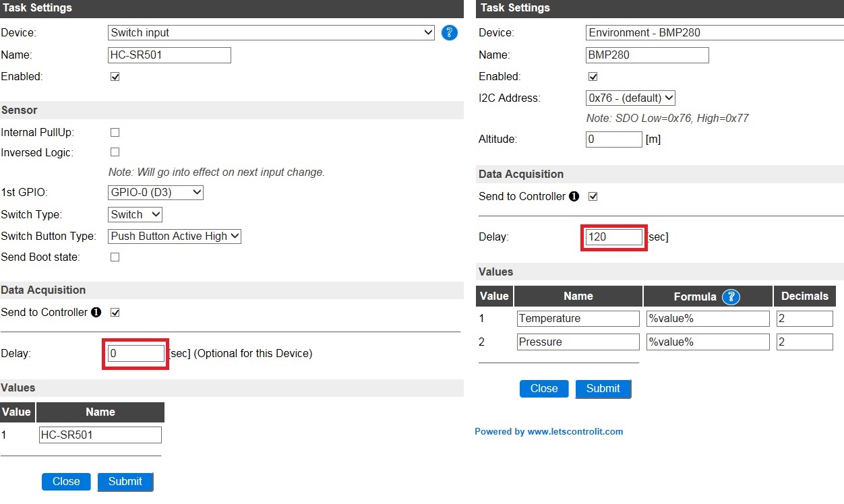The image size is (844, 504).
Task: Submit the HC-SR501 task settings
Action: pos(125,481)
